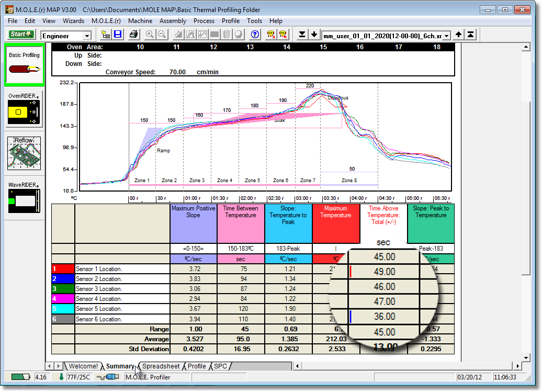Select the green Sensor 3 color swatch
Image resolution: width=542 pixels, height=392 pixels.
(x=63, y=289)
